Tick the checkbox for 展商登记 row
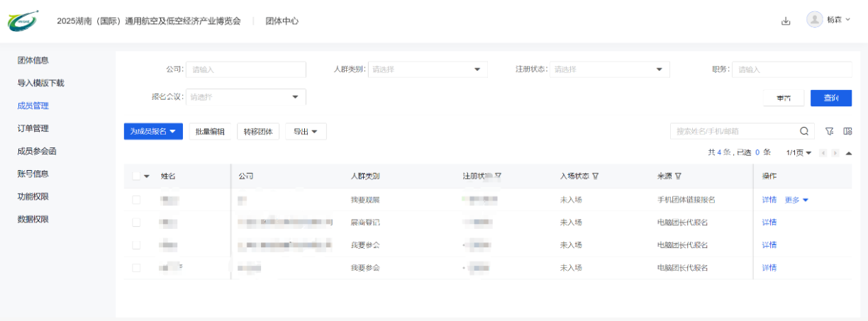 (x=136, y=223)
